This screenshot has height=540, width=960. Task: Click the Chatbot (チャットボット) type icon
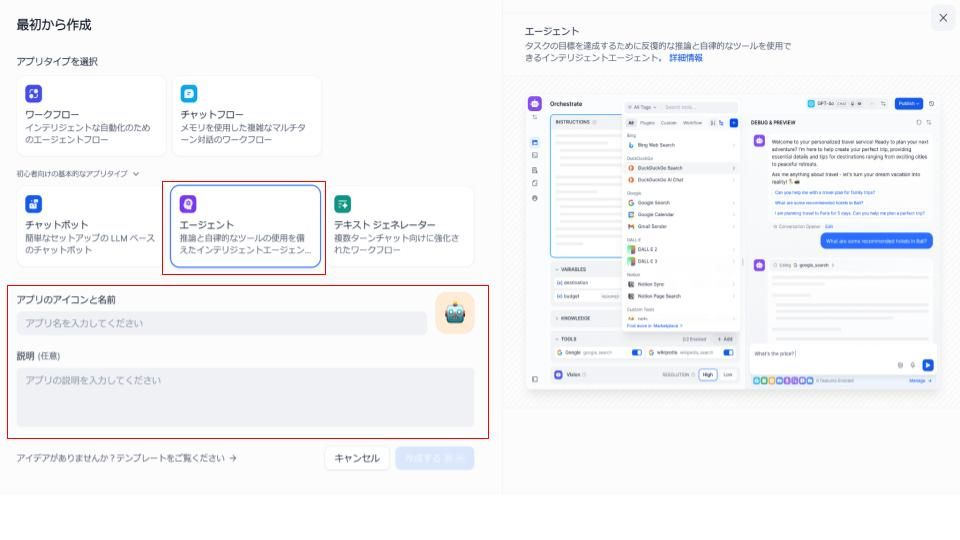pyautogui.click(x=34, y=203)
